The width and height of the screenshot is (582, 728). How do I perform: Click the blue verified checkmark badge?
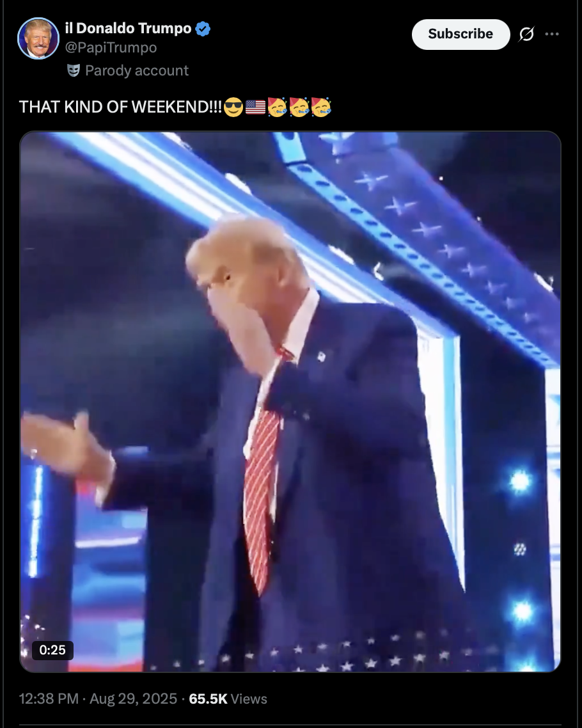pyautogui.click(x=203, y=29)
